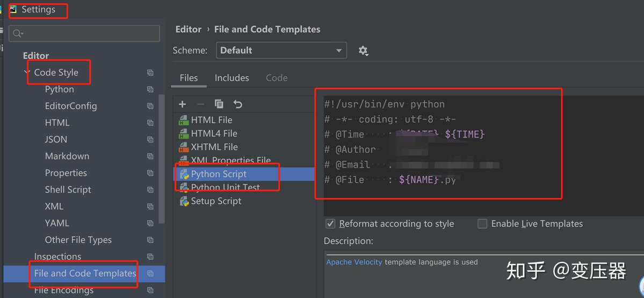Viewport: 644px width, 298px height.
Task: Select Python under Code Style
Action: (x=60, y=89)
